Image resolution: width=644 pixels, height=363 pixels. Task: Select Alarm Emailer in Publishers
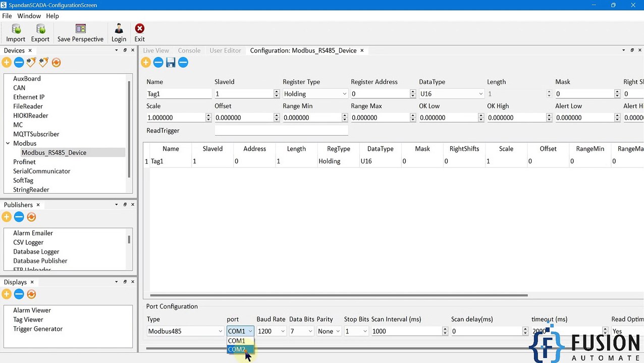tap(33, 233)
